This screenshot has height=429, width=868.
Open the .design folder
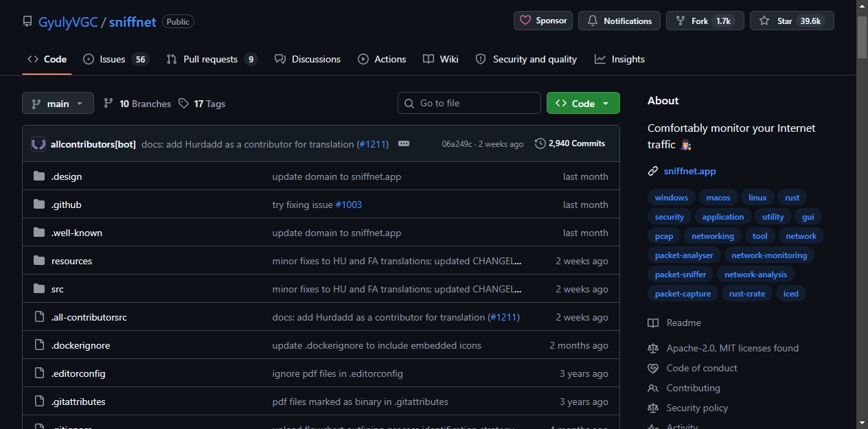67,176
